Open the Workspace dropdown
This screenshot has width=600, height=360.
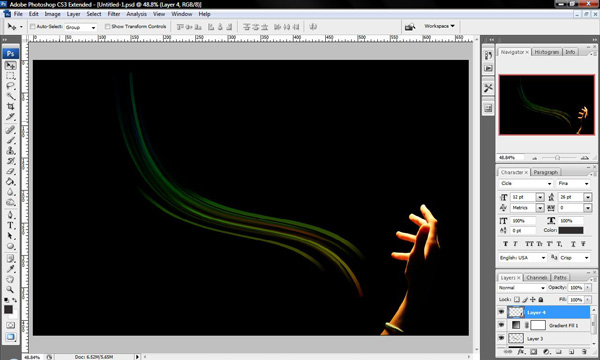(439, 26)
